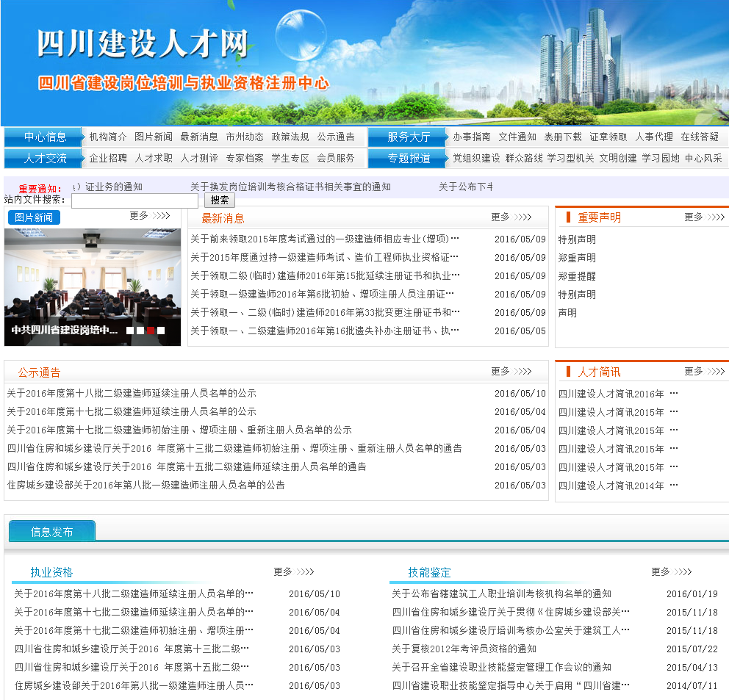Open 关于公布省辖建筑工人职业培训考核机构名单的通知
Screen dimensions: 729x700
pos(502,593)
